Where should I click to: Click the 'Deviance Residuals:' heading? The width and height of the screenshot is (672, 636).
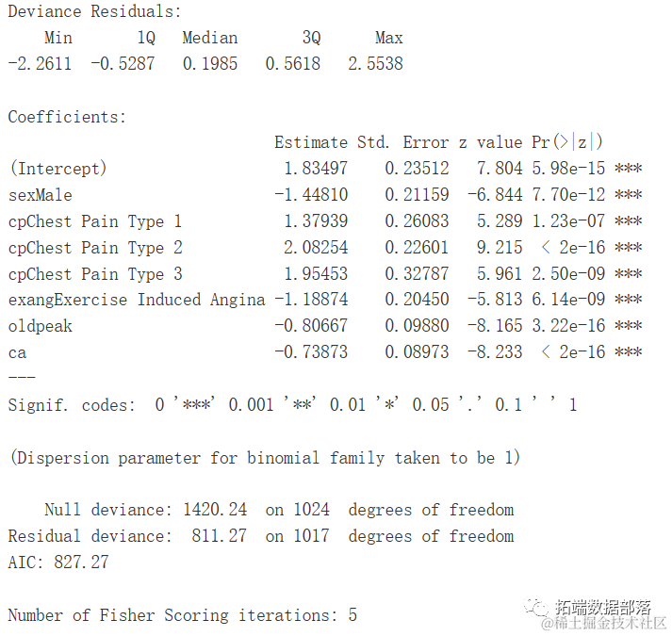coord(94,11)
